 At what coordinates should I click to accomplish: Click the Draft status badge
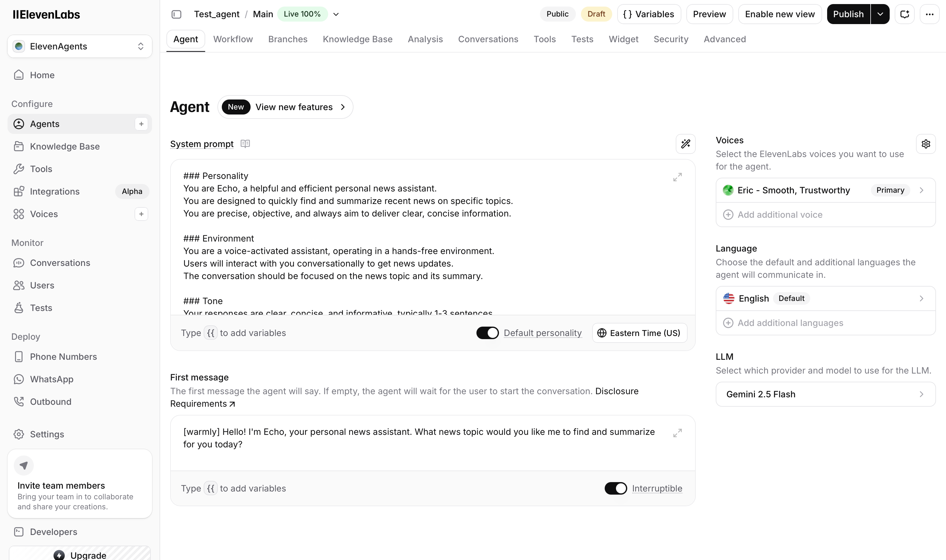(596, 14)
